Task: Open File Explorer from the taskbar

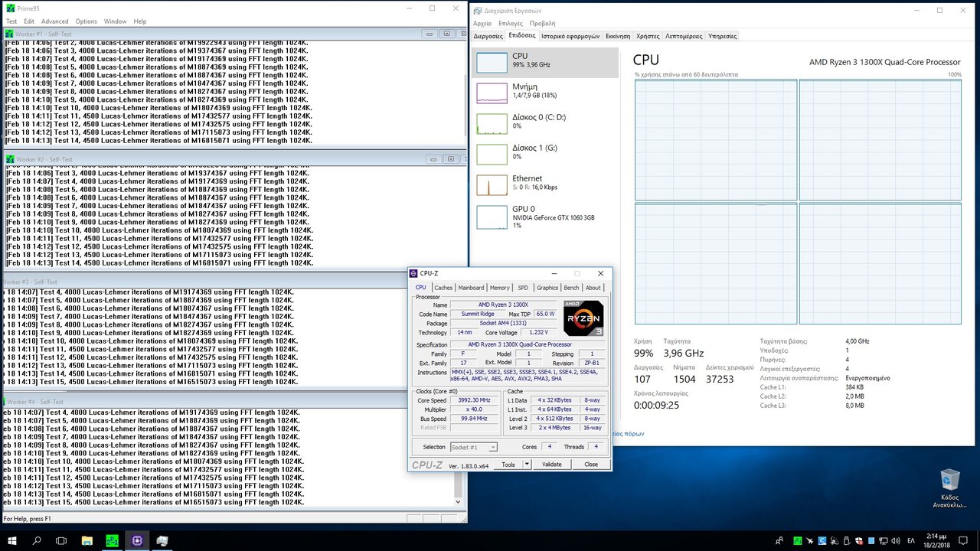Action: [87, 540]
